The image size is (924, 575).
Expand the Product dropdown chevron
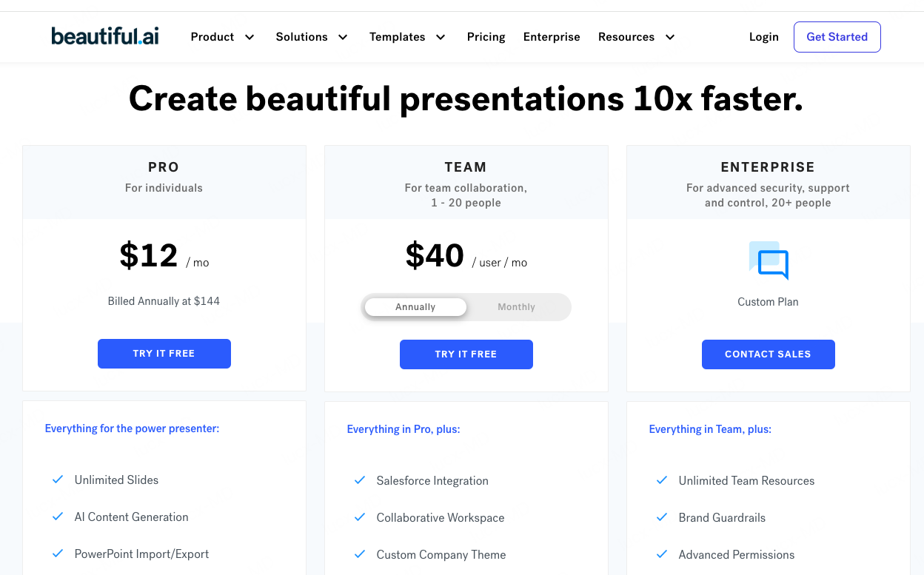250,37
